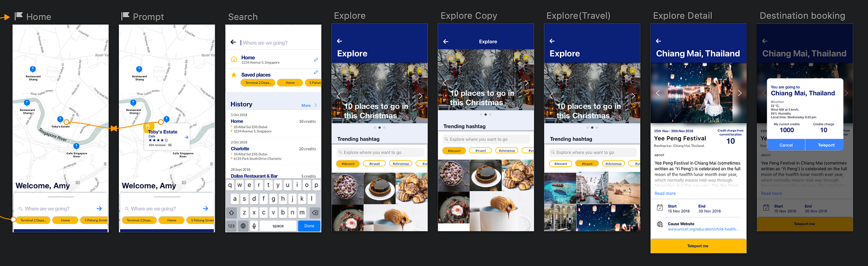Viewport: 868px width, 266px height.
Task: Toggle the #christmas chip on the Explore artboard
Action: (x=401, y=164)
